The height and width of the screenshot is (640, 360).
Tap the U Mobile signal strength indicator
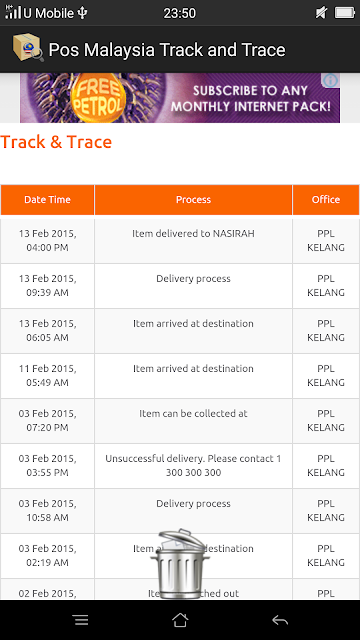pyautogui.click(x=13, y=12)
